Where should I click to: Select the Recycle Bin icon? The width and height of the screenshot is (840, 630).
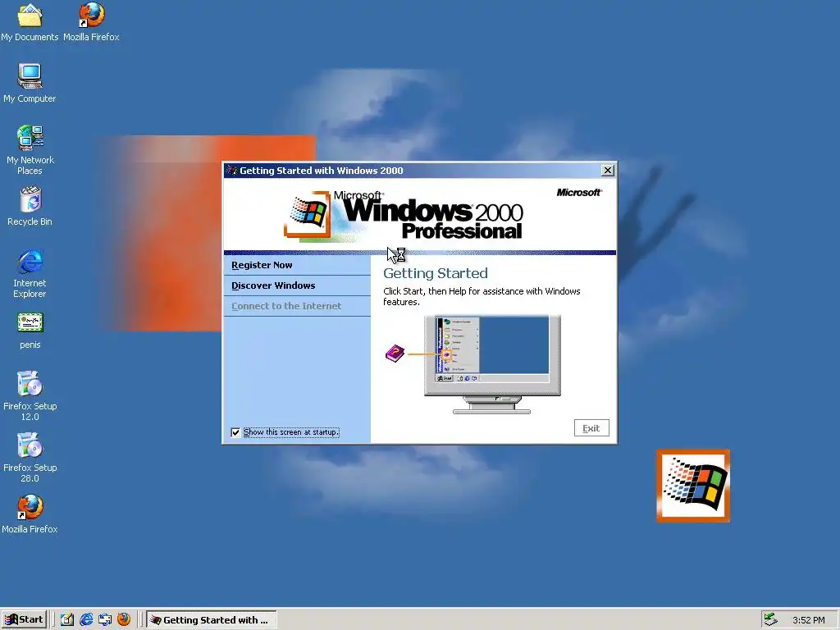coord(30,206)
